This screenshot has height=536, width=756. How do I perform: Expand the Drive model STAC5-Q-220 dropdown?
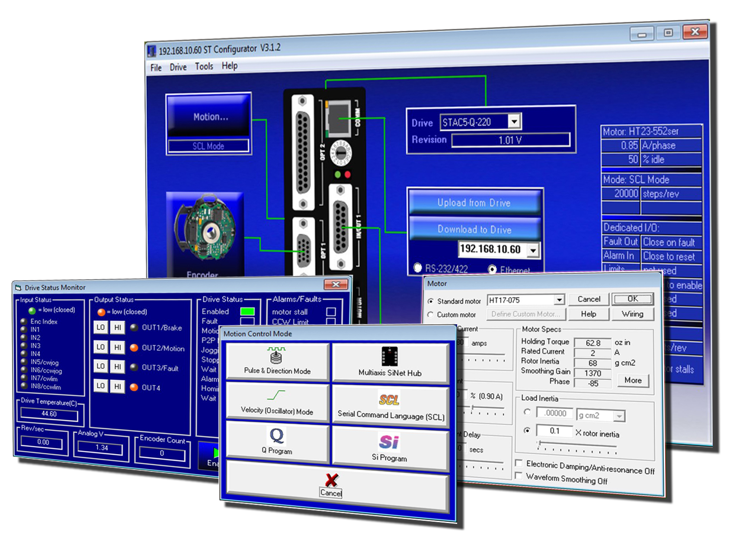[x=514, y=122]
